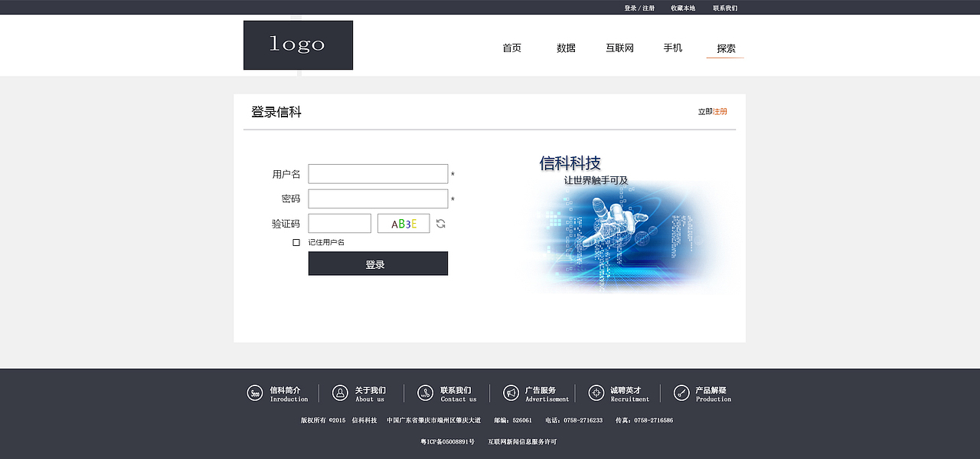This screenshot has height=459, width=980.
Task: Open the 手机 navigation item
Action: point(672,48)
